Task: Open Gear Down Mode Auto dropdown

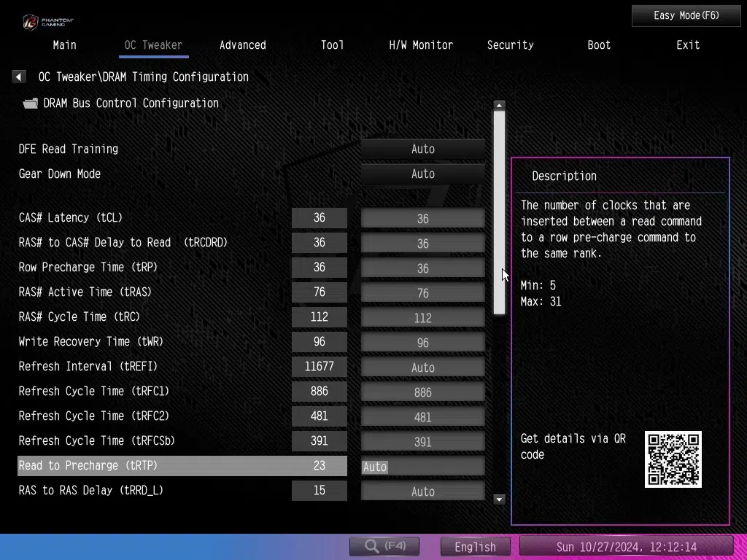Action: point(422,174)
